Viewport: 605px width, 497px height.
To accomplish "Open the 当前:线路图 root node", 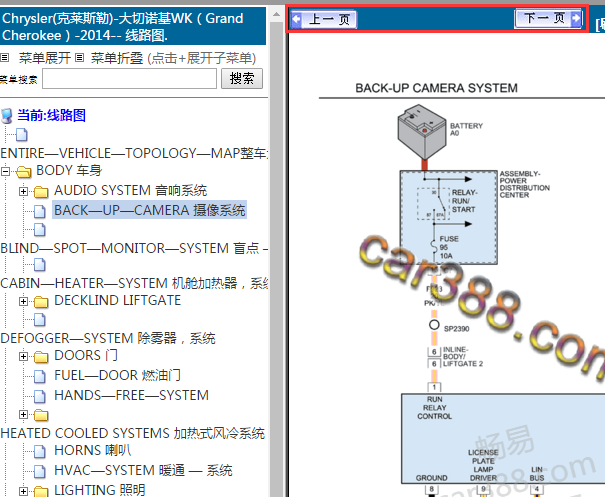I will coord(51,115).
